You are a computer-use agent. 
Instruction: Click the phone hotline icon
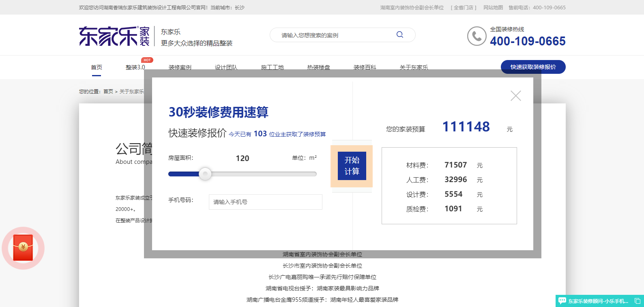[x=477, y=36]
